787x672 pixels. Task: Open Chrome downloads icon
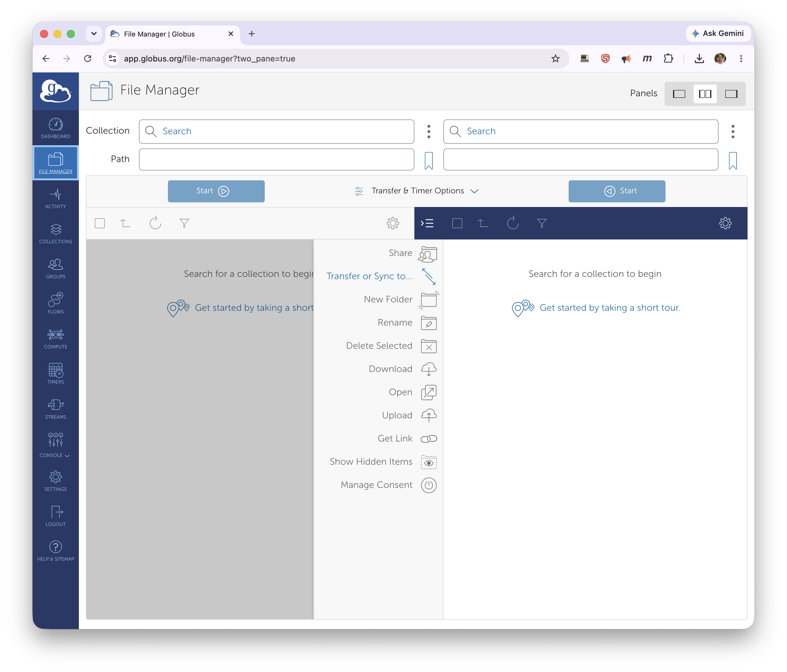699,59
